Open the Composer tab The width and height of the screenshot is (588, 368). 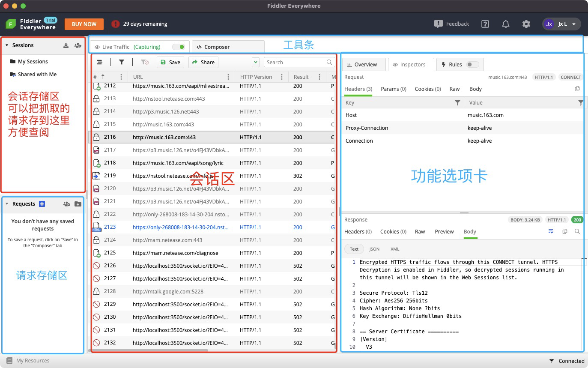click(228, 47)
